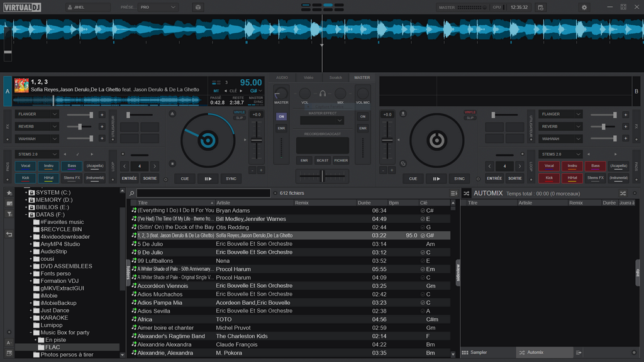Viewport: 644px width, 362px height.
Task: Click the icon right of the clock
Action: pos(540,8)
